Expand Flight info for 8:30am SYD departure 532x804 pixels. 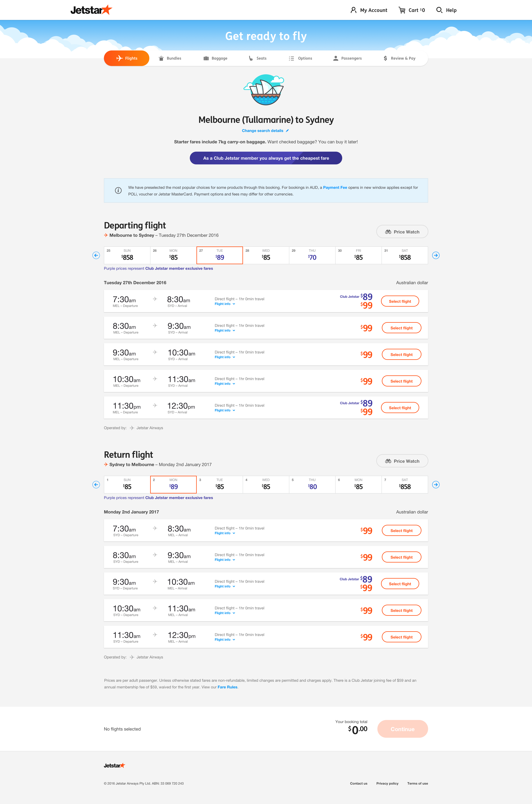225,560
